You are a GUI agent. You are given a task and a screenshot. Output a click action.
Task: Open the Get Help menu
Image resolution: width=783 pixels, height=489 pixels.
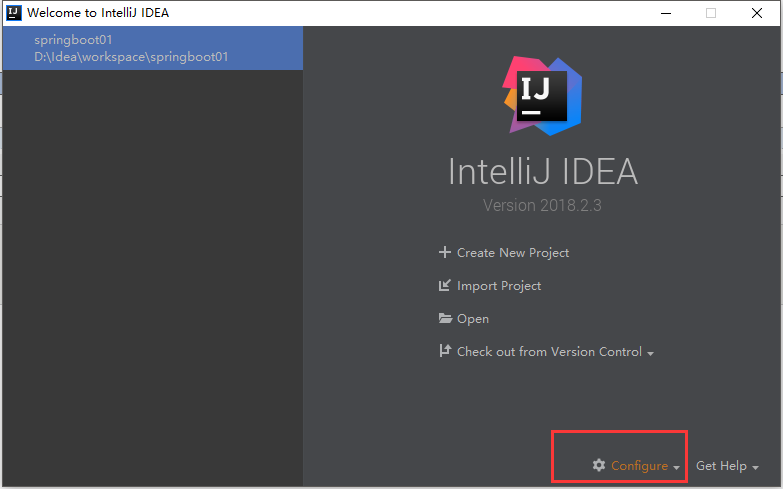pyautogui.click(x=721, y=466)
